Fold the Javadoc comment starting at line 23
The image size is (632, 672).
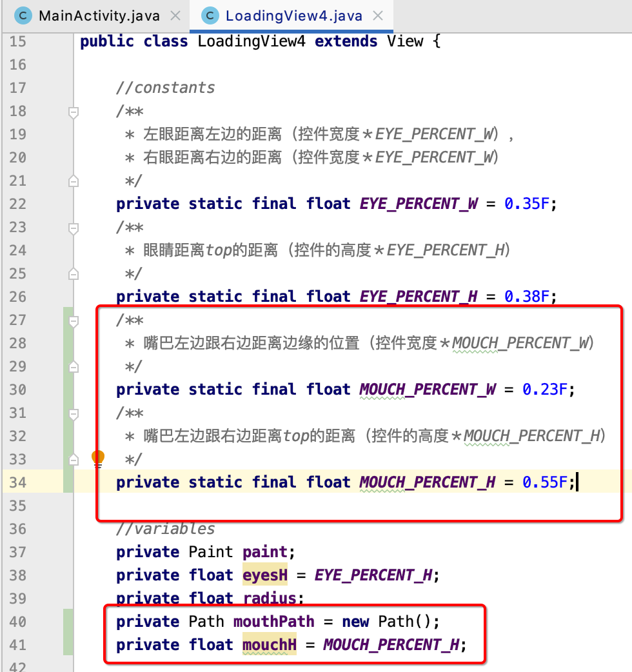tap(74, 228)
